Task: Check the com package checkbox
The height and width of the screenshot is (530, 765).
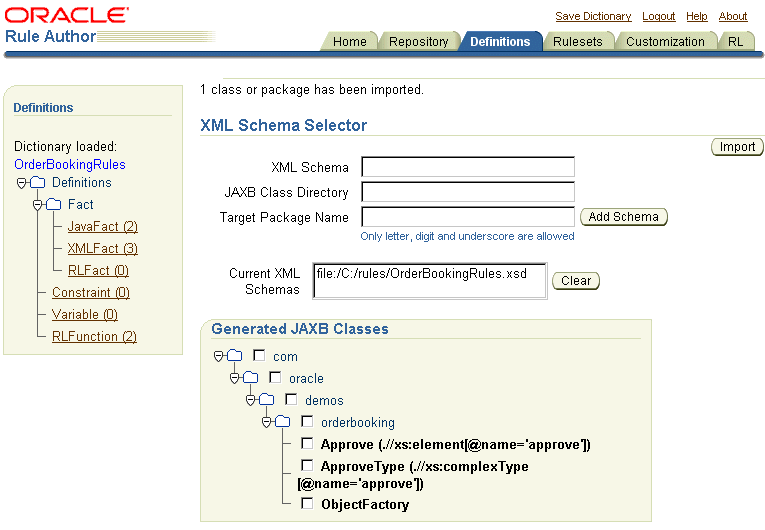Action: (259, 355)
